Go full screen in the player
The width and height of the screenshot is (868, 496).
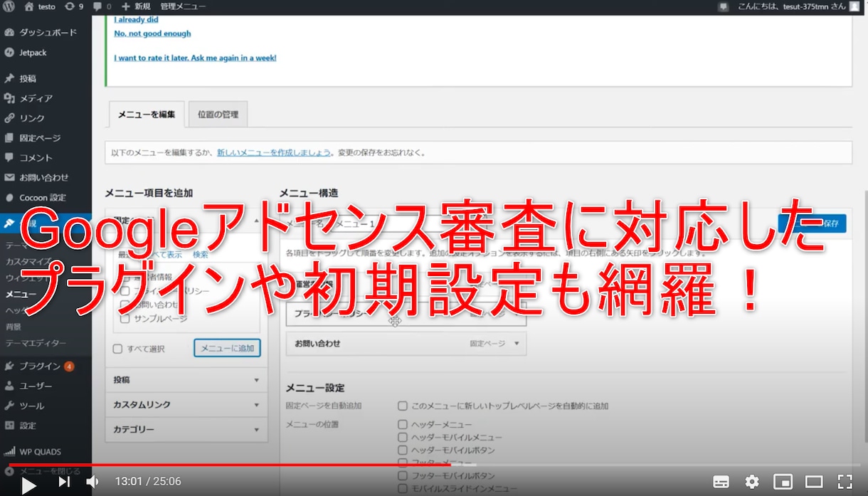coord(845,482)
